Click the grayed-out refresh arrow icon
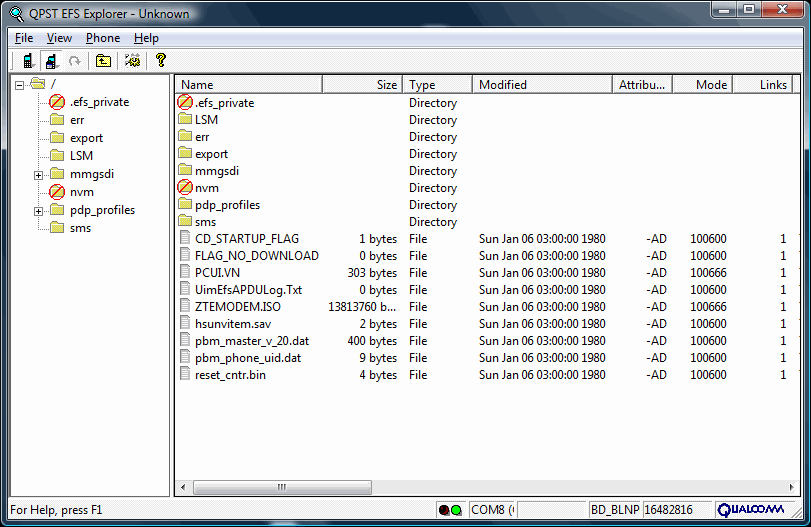811x527 pixels. pos(75,61)
